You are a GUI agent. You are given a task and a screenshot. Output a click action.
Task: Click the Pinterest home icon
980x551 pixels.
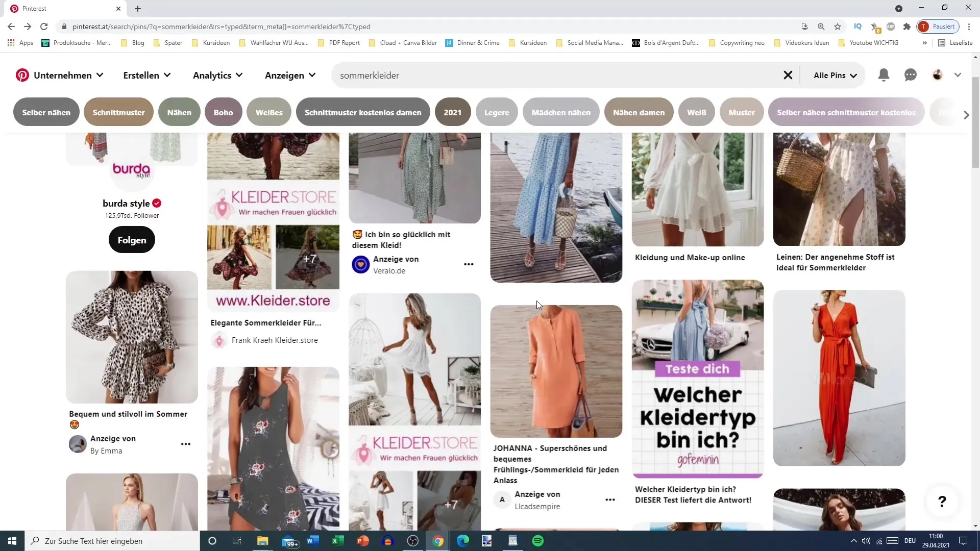point(22,74)
